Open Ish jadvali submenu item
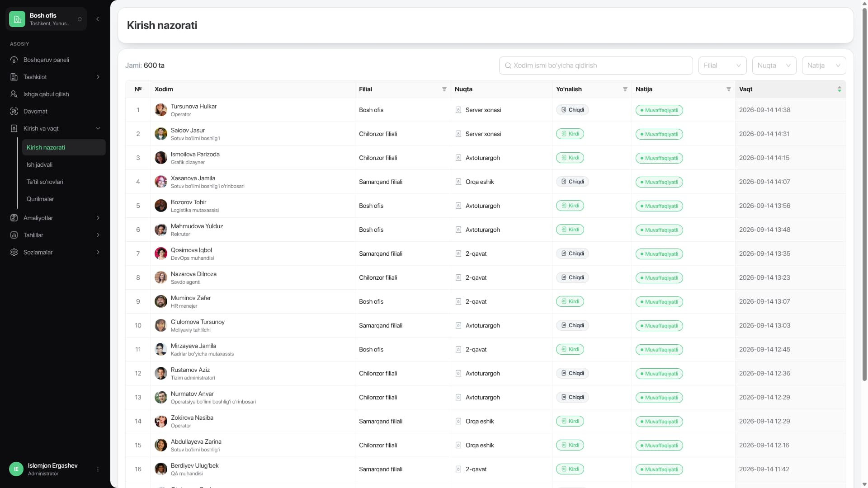This screenshot has height=488, width=868. [64, 164]
